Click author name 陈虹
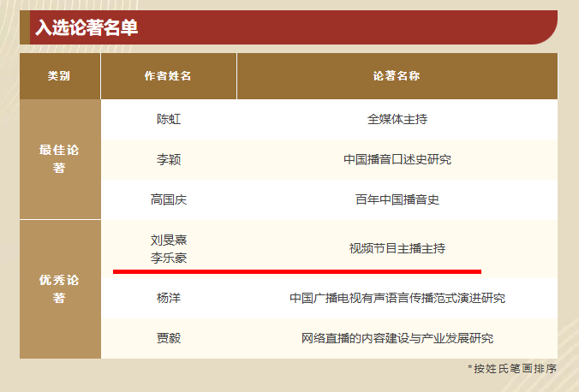The image size is (579, 392). [169, 120]
